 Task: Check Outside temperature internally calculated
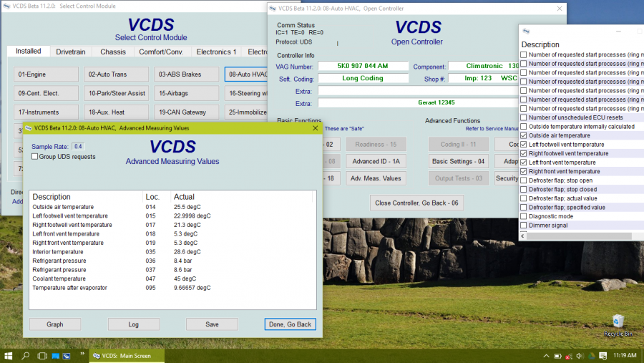click(x=524, y=127)
